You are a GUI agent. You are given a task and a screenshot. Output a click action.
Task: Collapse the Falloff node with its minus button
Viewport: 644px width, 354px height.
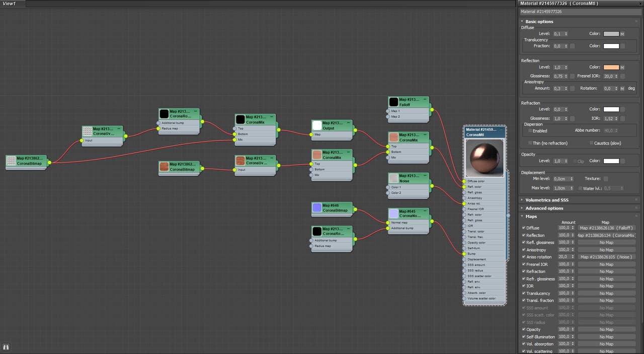[x=425, y=99]
